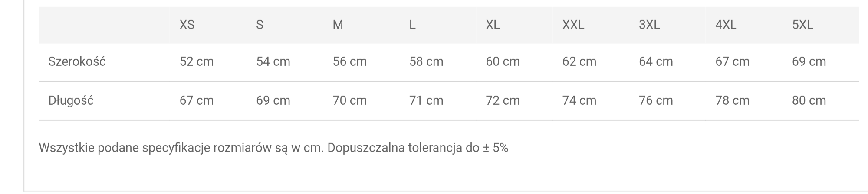Click the 3XL size column header

pyautogui.click(x=649, y=25)
